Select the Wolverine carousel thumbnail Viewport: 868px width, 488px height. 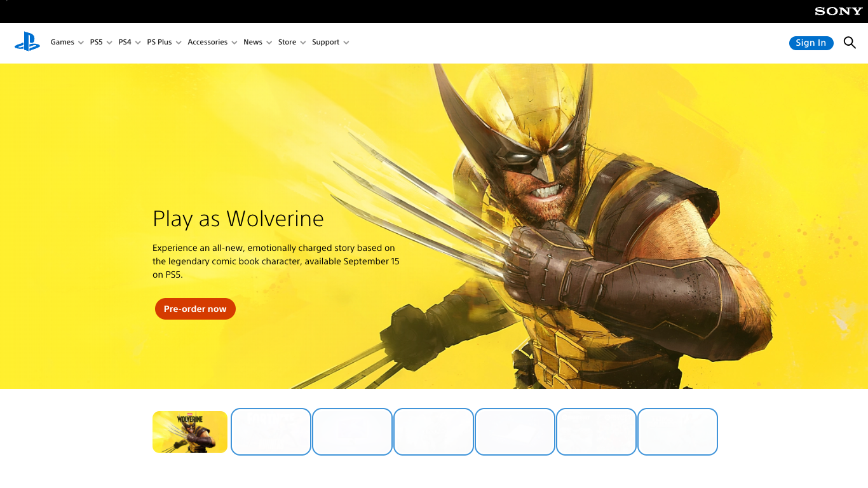(190, 432)
